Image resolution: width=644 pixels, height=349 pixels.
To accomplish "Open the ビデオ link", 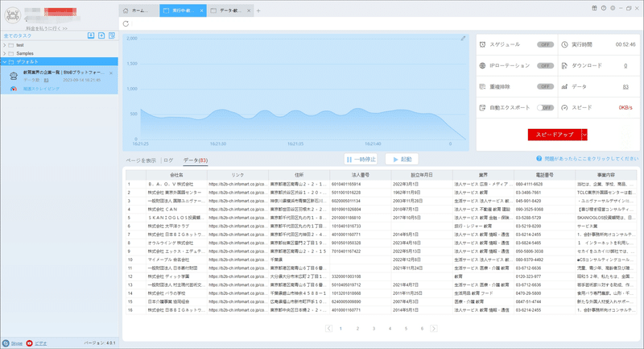I will [40, 343].
